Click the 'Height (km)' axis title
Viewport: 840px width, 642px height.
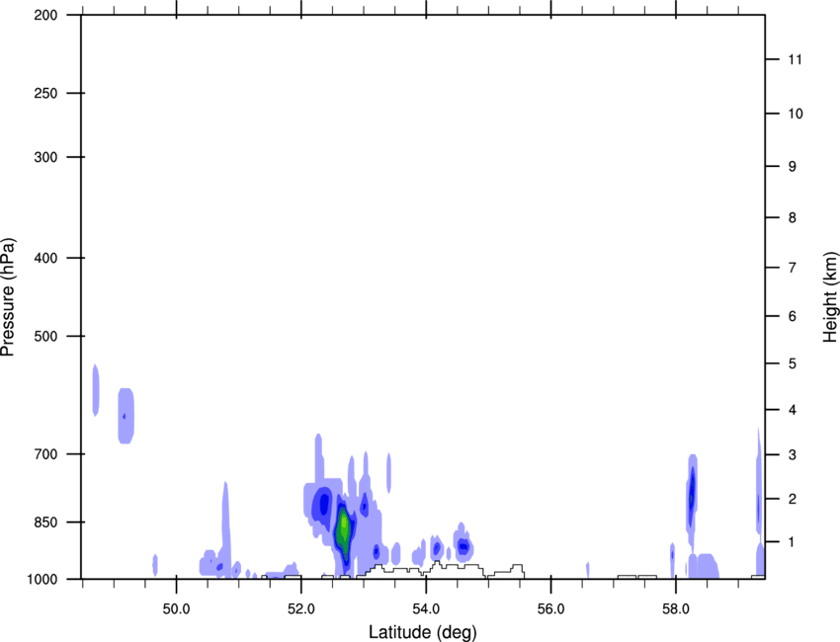[x=830, y=297]
